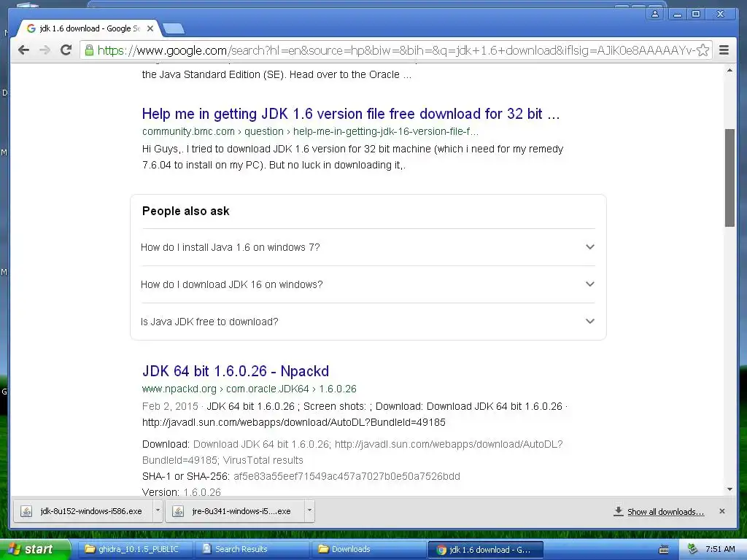The image size is (747, 560).
Task: Expand How do I download JDK 16 question
Action: click(368, 284)
